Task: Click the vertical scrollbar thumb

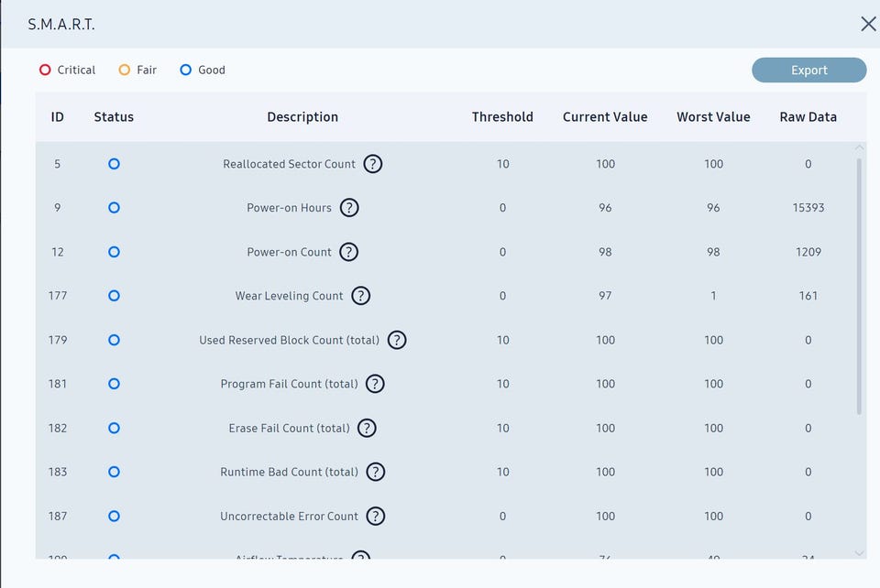Action: 859,286
